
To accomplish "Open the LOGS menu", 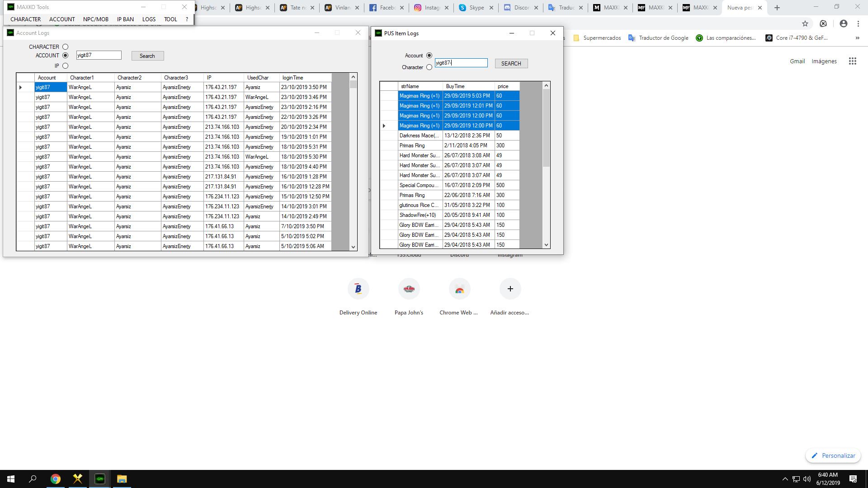I will 149,19.
